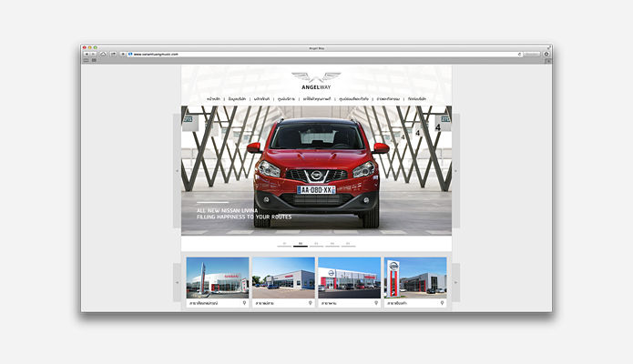Click the plus button beside the address bar

pyautogui.click(x=122, y=54)
